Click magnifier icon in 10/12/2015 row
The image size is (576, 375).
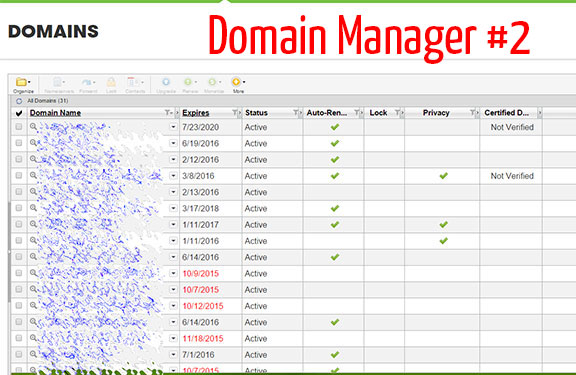click(33, 305)
